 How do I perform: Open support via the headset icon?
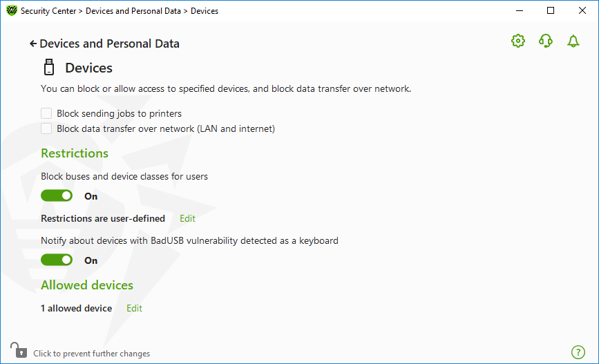pyautogui.click(x=546, y=41)
